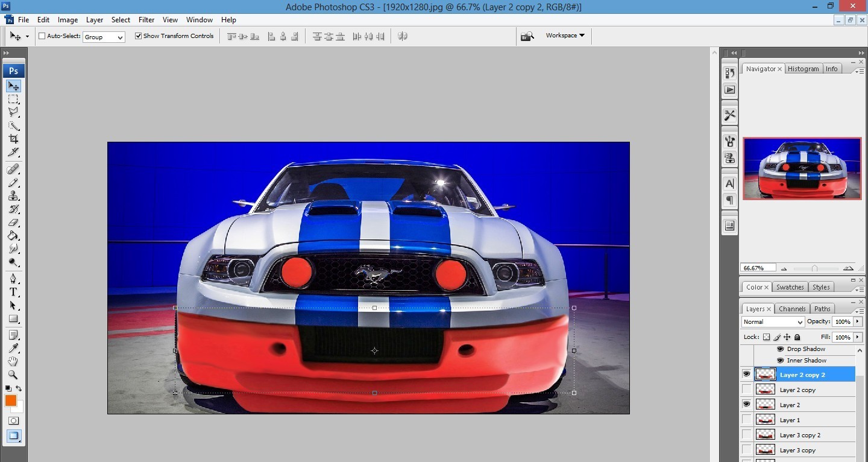Open the Image menu

(68, 20)
